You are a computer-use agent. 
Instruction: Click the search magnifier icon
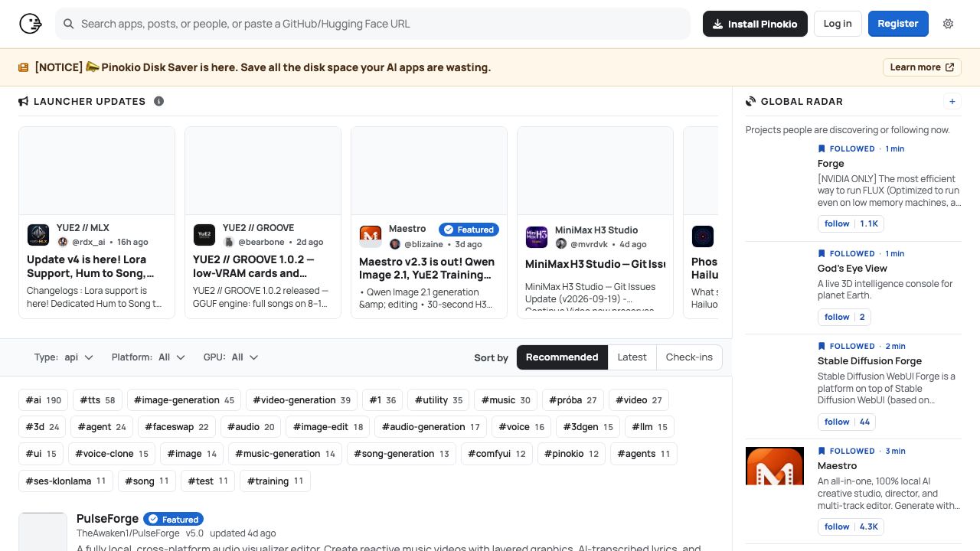[68, 24]
